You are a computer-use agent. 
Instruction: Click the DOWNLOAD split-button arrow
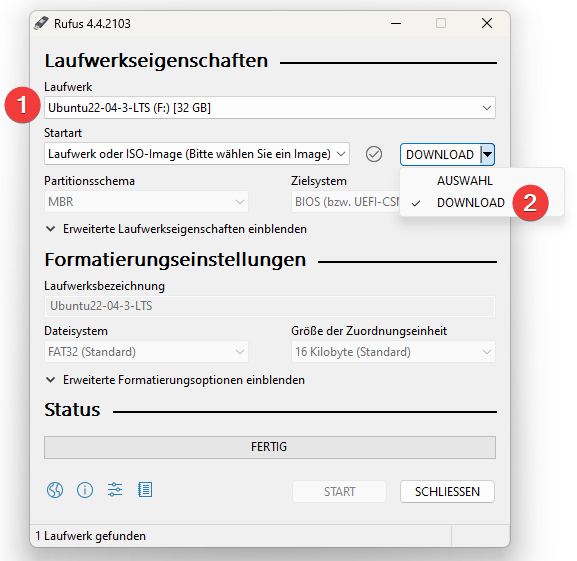coord(487,155)
